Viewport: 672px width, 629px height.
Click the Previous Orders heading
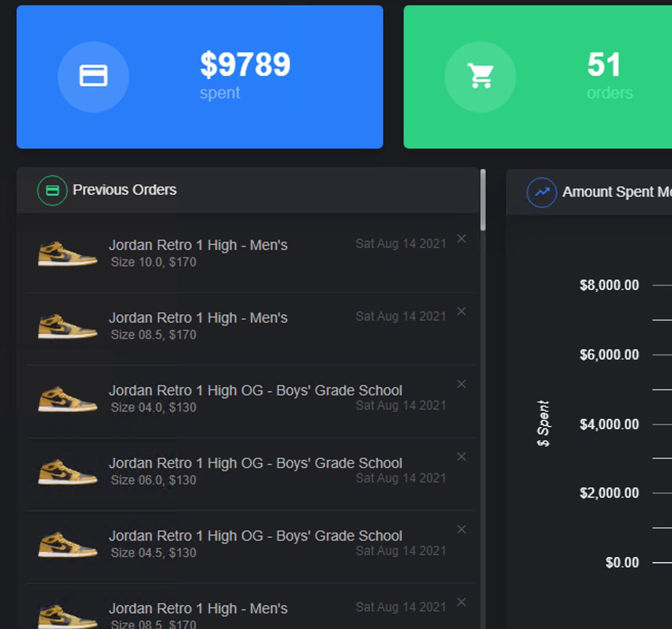point(124,190)
